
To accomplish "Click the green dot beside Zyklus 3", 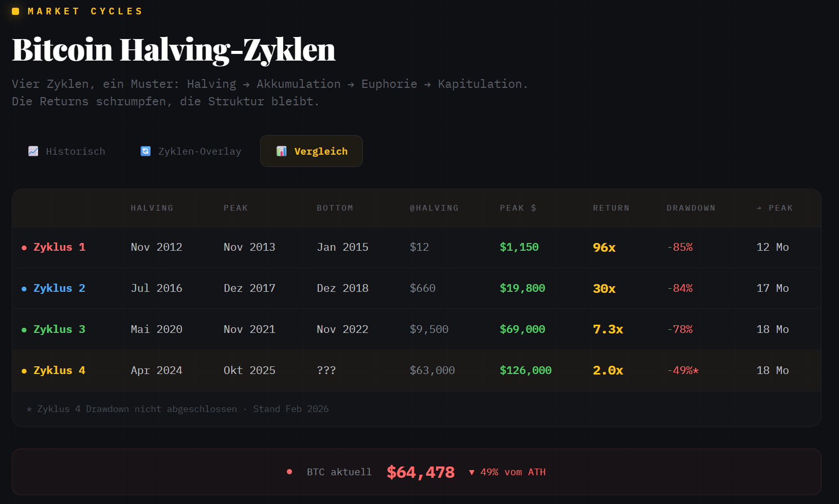I will [x=24, y=330].
